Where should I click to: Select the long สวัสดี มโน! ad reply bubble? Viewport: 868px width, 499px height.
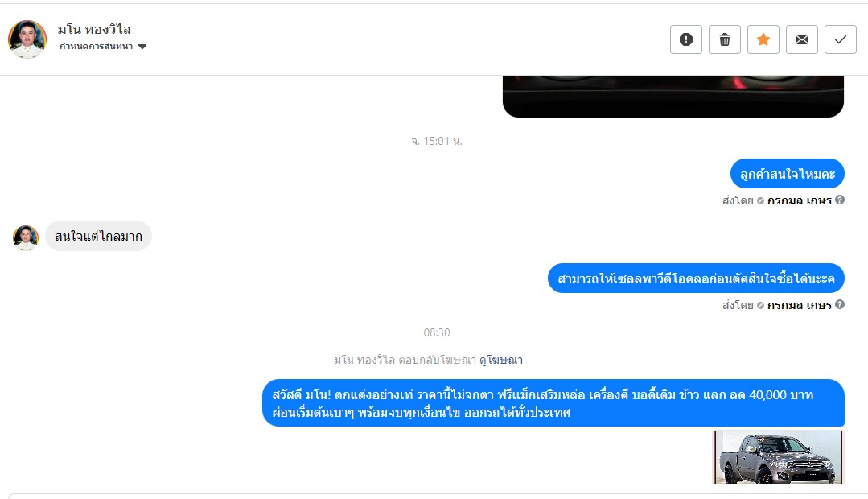click(553, 402)
